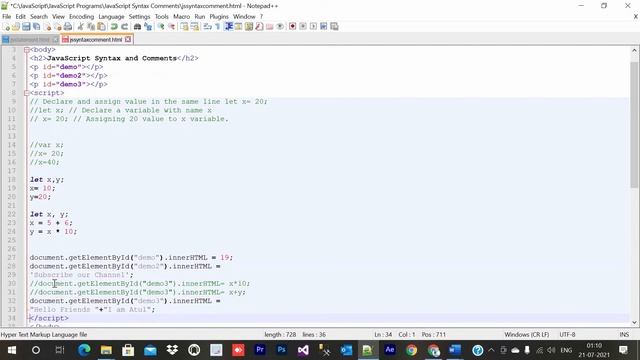The image size is (640, 360).
Task: Switch to the jssyntaxcomment.html tab
Action: pyautogui.click(x=96, y=40)
